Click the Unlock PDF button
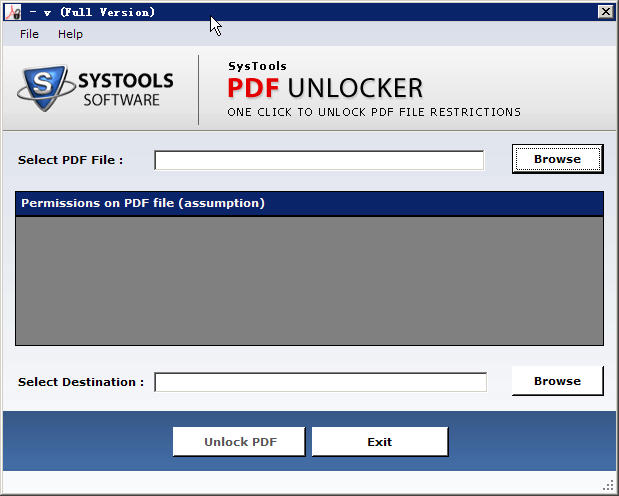The height and width of the screenshot is (496, 619). [239, 442]
